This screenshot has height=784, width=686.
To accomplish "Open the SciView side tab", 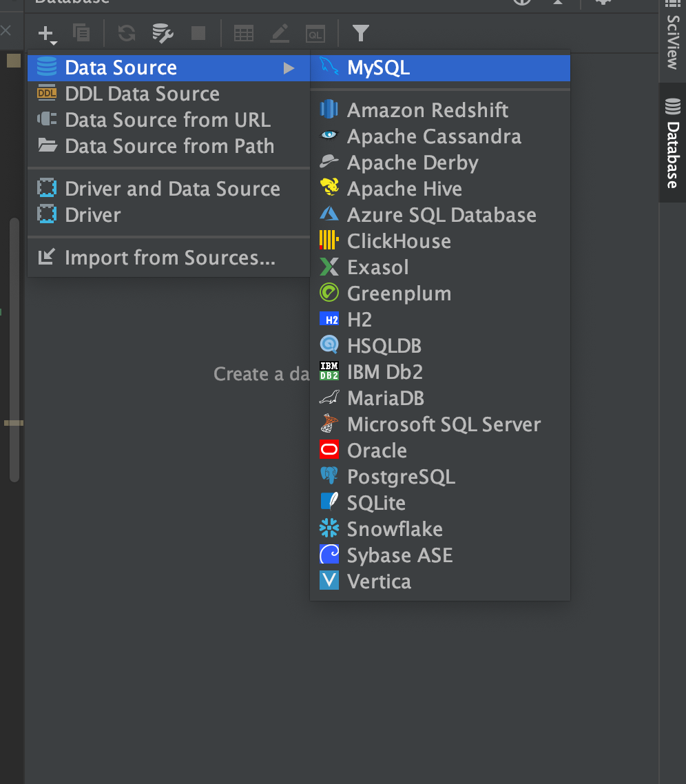I will (x=673, y=41).
